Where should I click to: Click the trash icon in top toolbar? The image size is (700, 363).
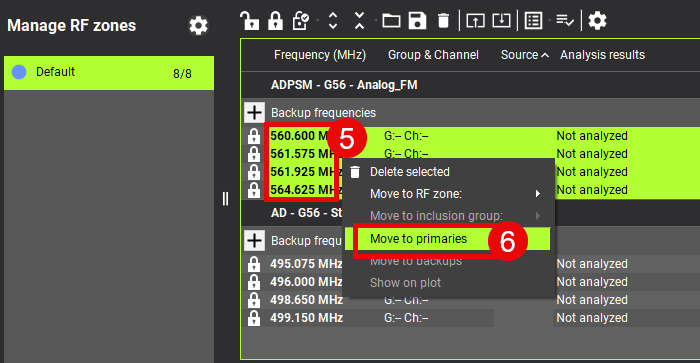click(x=443, y=21)
